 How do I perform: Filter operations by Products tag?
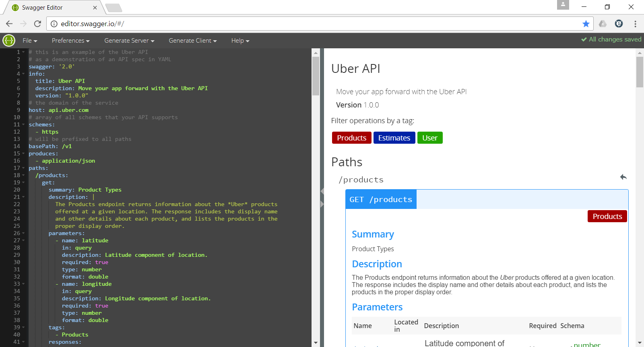[352, 138]
